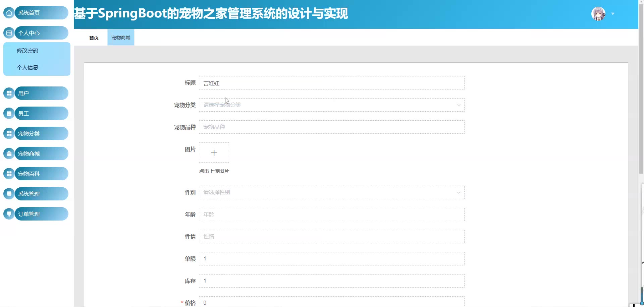The height and width of the screenshot is (307, 644).
Task: Open the 系统首页 sidebar menu
Action: click(x=42, y=13)
